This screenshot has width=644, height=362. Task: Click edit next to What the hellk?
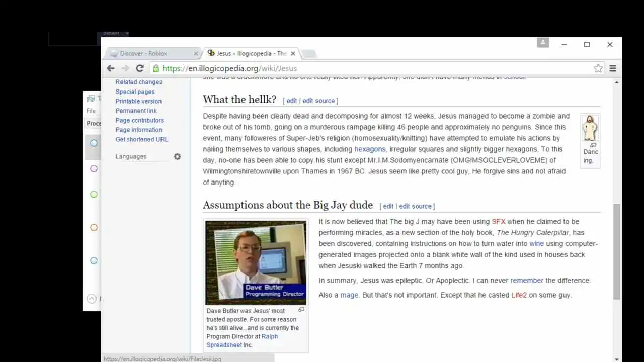pos(292,101)
